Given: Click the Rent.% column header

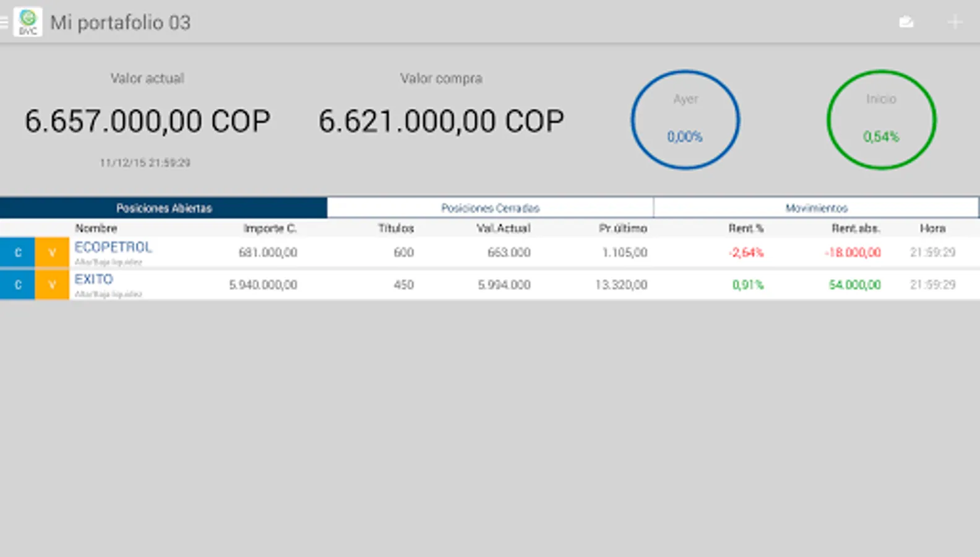Looking at the screenshot, I should click(746, 228).
